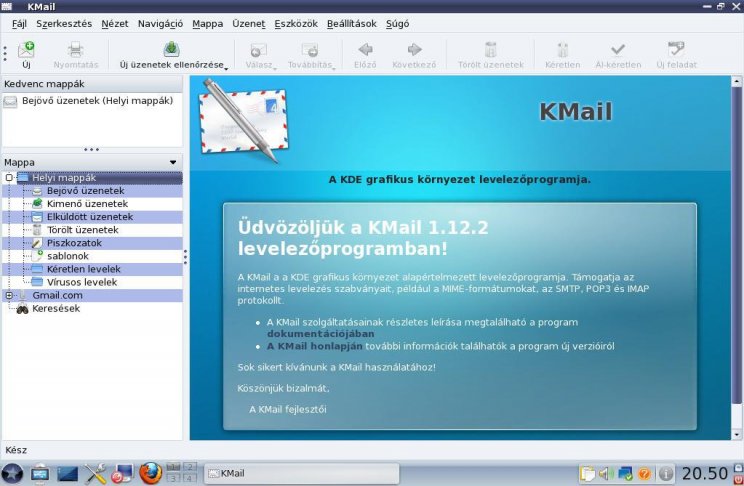The width and height of the screenshot is (744, 486).
Task: Open the Üzenet menu
Action: tap(249, 24)
